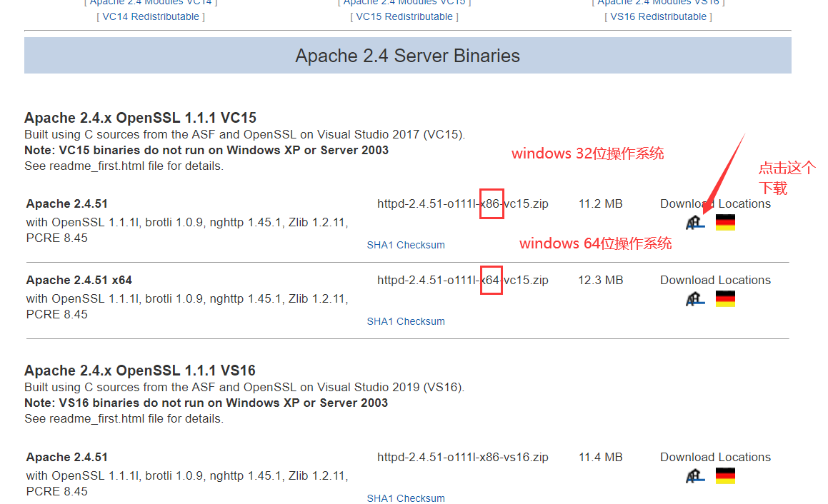Viewport: 828px width, 504px height.
Task: Select file name httpd-2.4.51-o111l-x86-vc15.zip
Action: click(x=463, y=203)
